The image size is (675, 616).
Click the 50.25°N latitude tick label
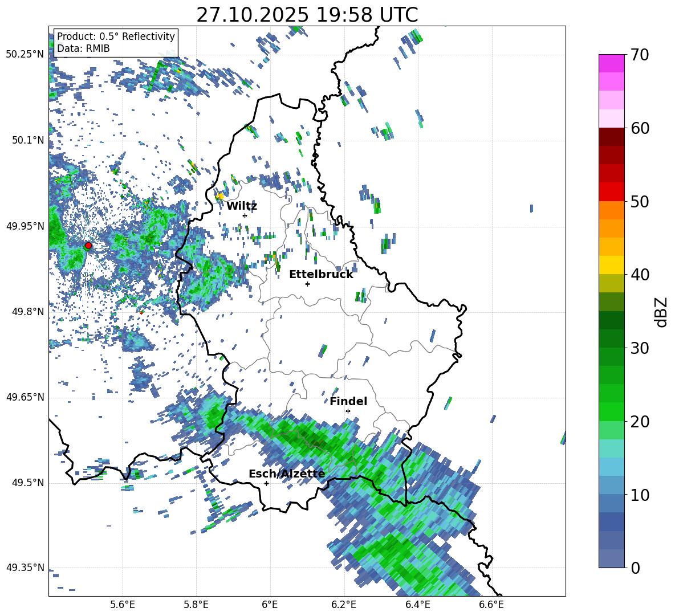click(25, 55)
